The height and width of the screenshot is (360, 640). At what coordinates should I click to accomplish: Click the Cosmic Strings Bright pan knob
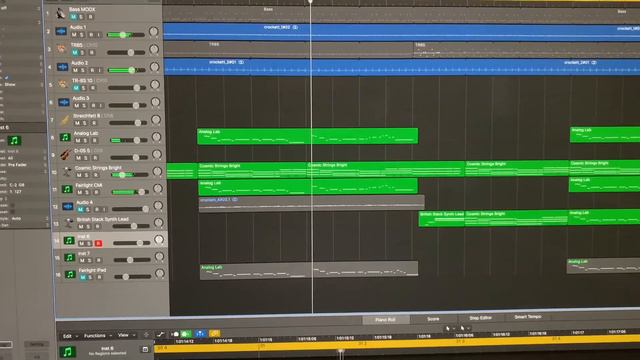[157, 171]
